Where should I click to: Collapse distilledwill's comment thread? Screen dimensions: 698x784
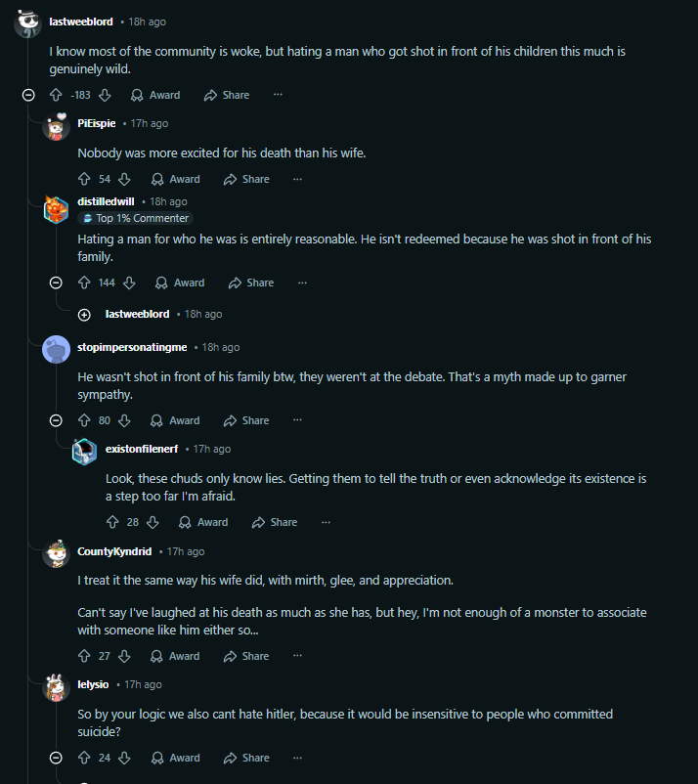57,283
